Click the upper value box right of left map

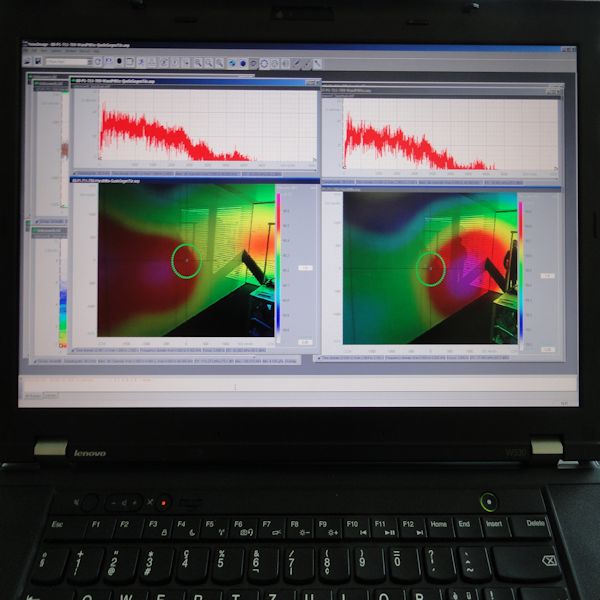pos(304,268)
